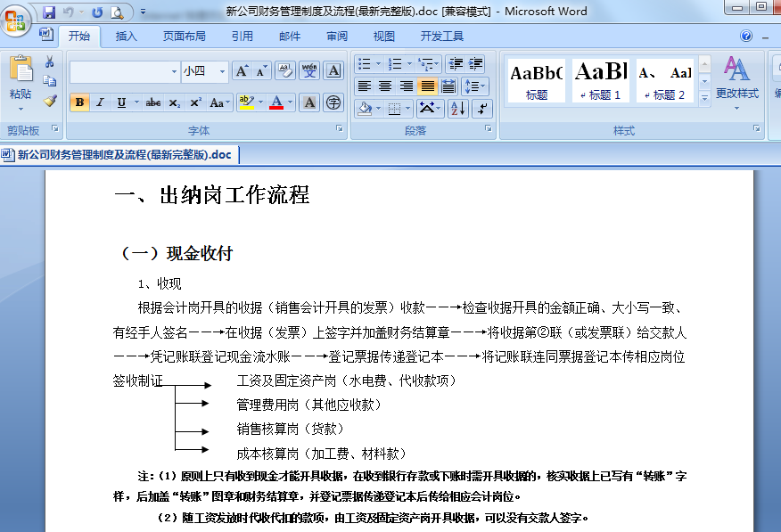Sort text with the A-Z icon
This screenshot has height=532, width=781.
pos(457,109)
